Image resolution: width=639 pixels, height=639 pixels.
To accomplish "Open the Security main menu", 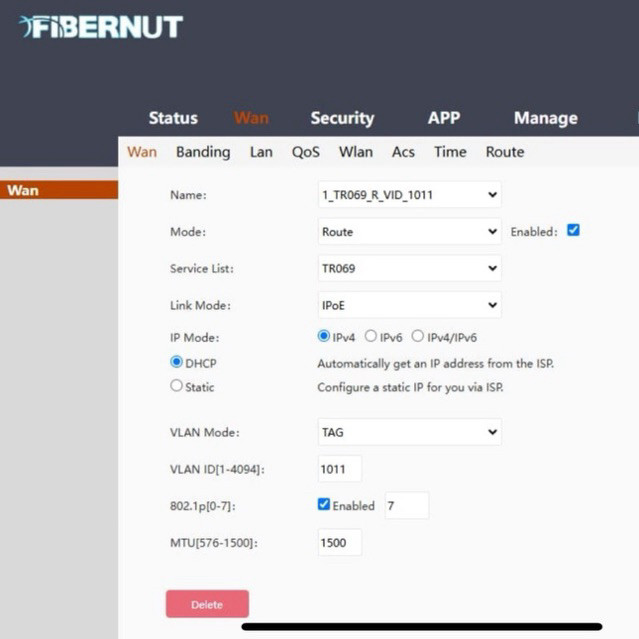I will point(341,118).
